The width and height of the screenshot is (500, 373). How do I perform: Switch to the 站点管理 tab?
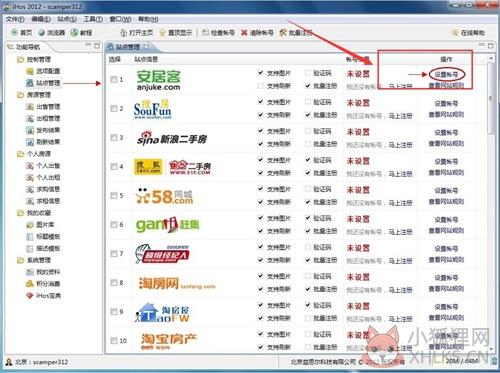coord(128,47)
